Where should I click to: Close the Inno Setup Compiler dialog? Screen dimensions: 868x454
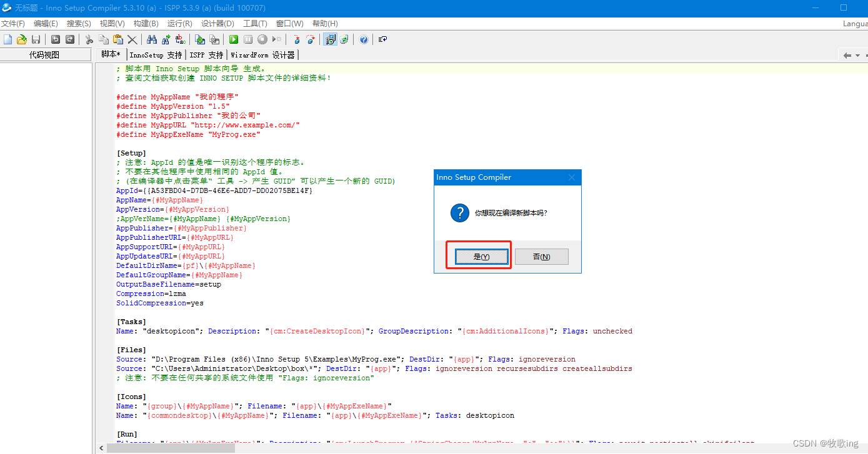[x=571, y=177]
